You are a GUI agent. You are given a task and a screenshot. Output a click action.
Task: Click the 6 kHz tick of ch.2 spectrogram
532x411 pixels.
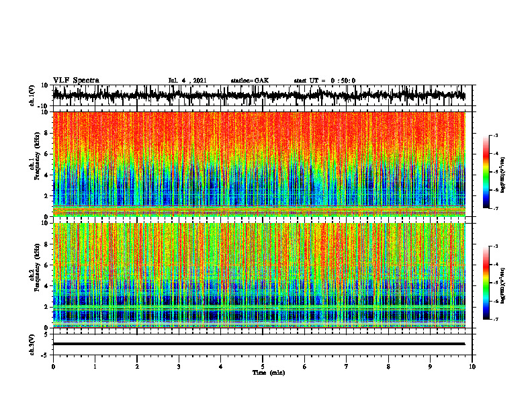point(46,265)
